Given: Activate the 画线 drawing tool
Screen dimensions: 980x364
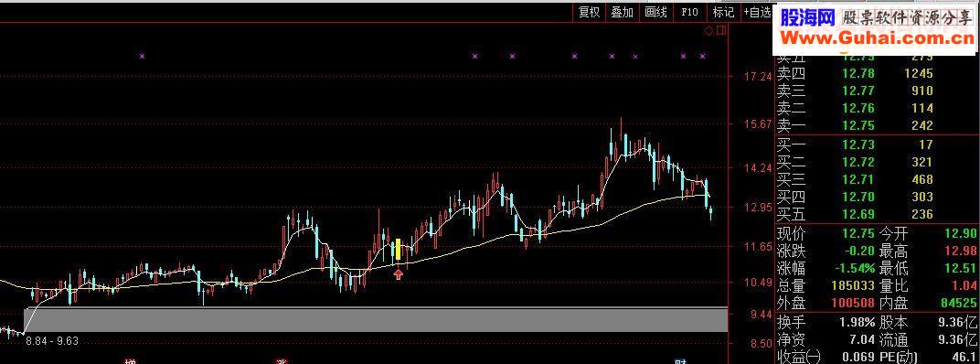Looking at the screenshot, I should (655, 12).
